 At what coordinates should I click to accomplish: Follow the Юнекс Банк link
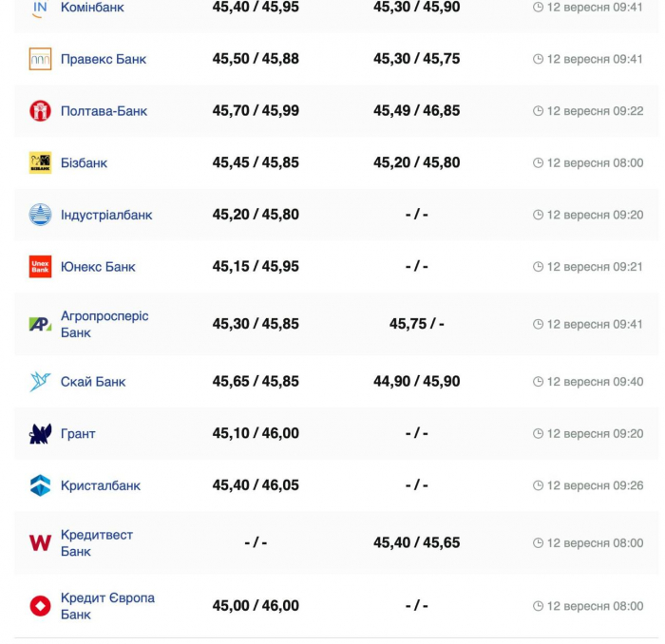[x=98, y=267]
